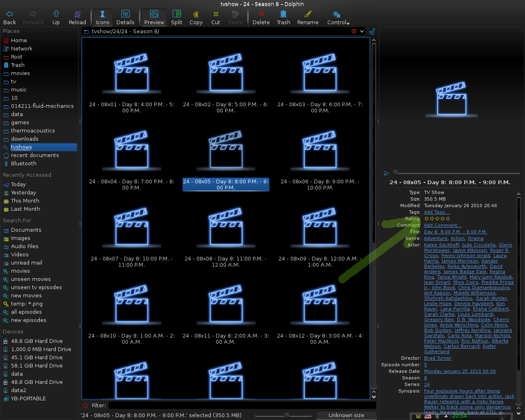
Task: Click Add Comment link
Action: coord(443,225)
